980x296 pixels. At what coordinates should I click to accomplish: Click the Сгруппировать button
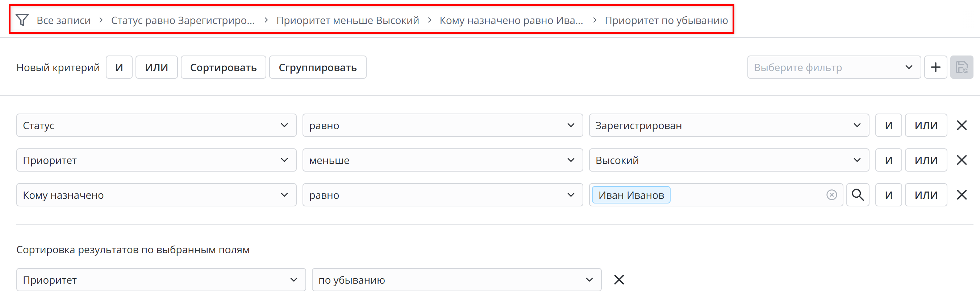click(x=318, y=67)
